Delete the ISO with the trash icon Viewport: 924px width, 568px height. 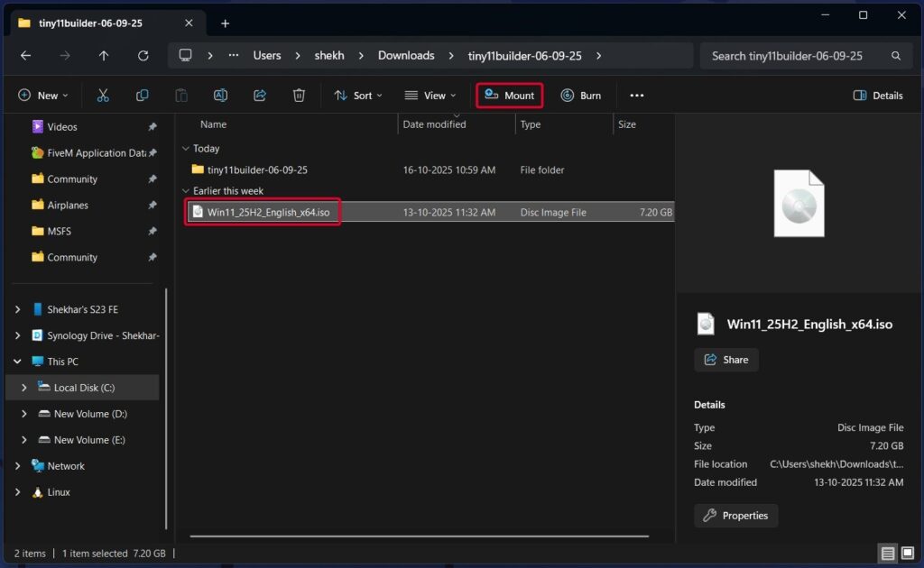point(299,95)
